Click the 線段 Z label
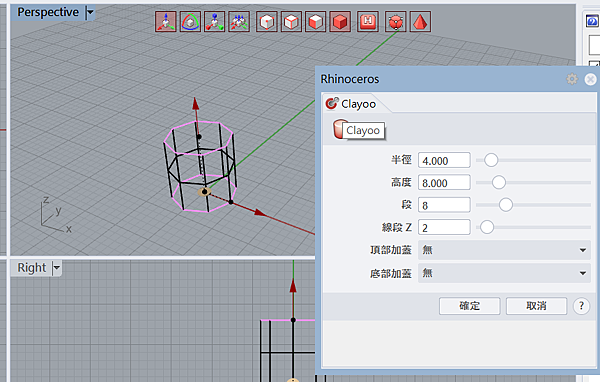This screenshot has width=600, height=382. tap(396, 227)
